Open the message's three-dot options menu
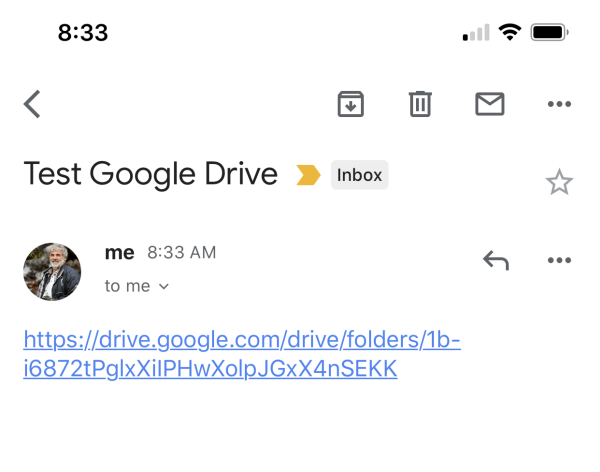 tap(559, 261)
